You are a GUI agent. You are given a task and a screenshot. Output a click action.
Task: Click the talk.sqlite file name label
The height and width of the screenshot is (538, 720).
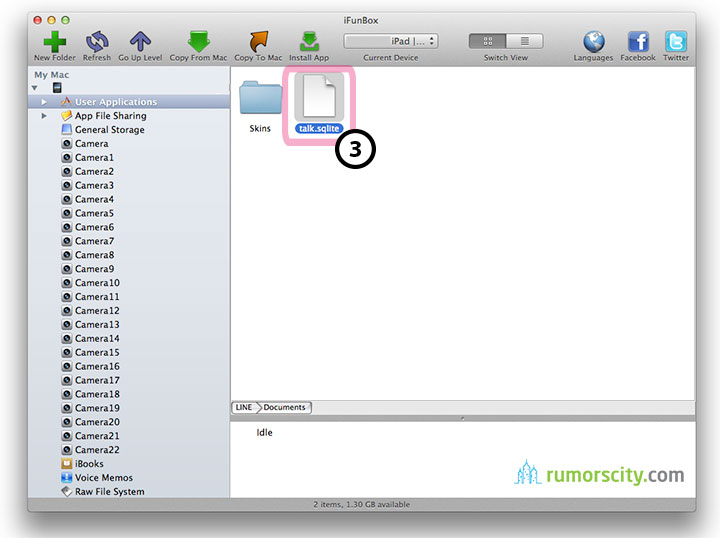[319, 129]
